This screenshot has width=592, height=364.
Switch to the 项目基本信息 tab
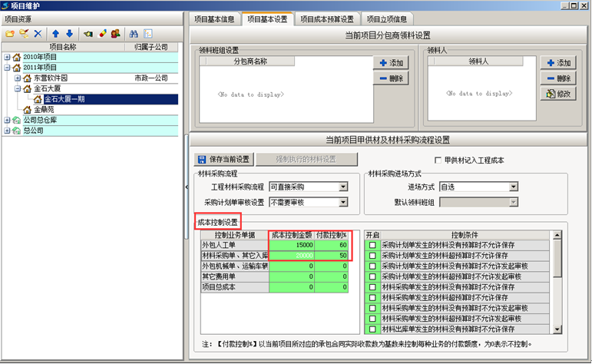click(213, 19)
